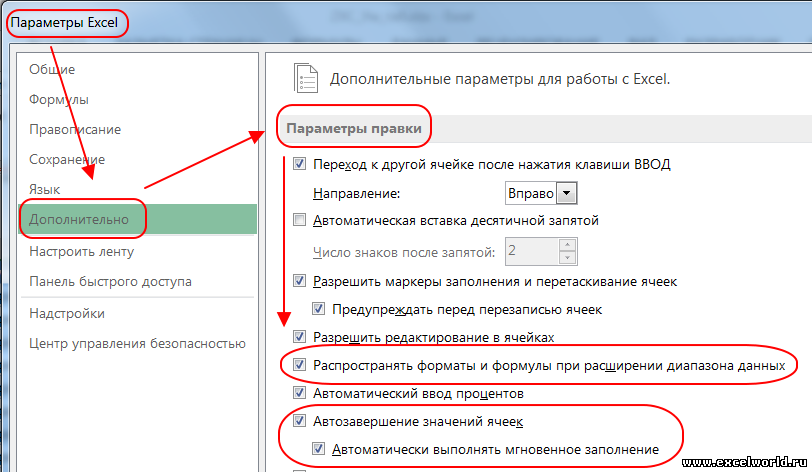Click the Параметры правки section header
Screen dimensions: 812x472
click(x=354, y=128)
